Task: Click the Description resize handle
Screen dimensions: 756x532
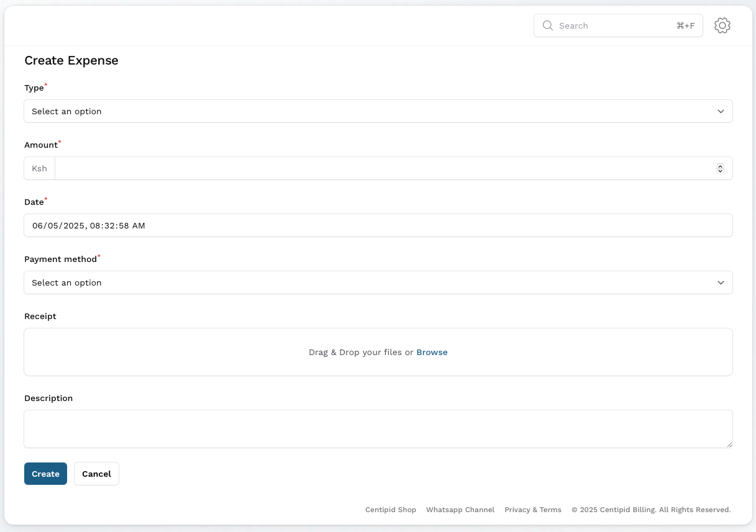Action: [x=729, y=444]
